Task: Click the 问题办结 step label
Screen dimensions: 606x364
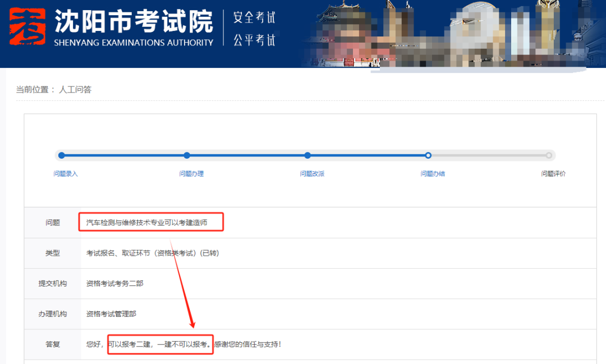Action: point(432,174)
